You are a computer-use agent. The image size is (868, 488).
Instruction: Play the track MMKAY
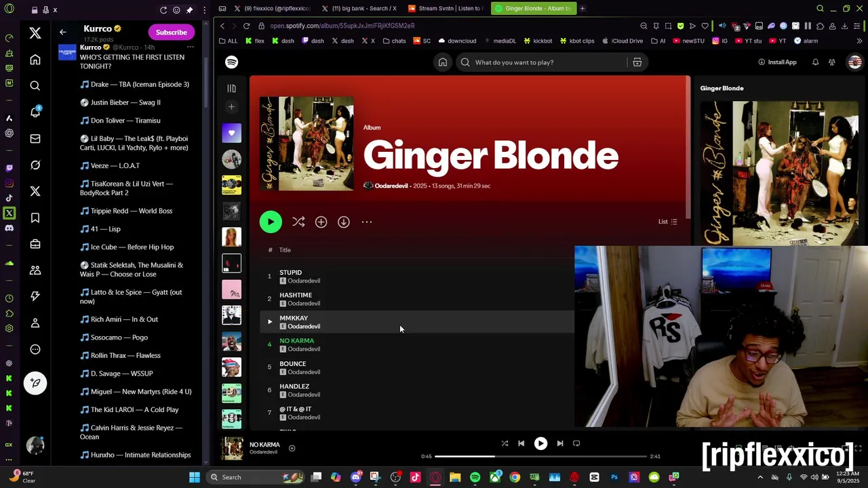pos(270,321)
